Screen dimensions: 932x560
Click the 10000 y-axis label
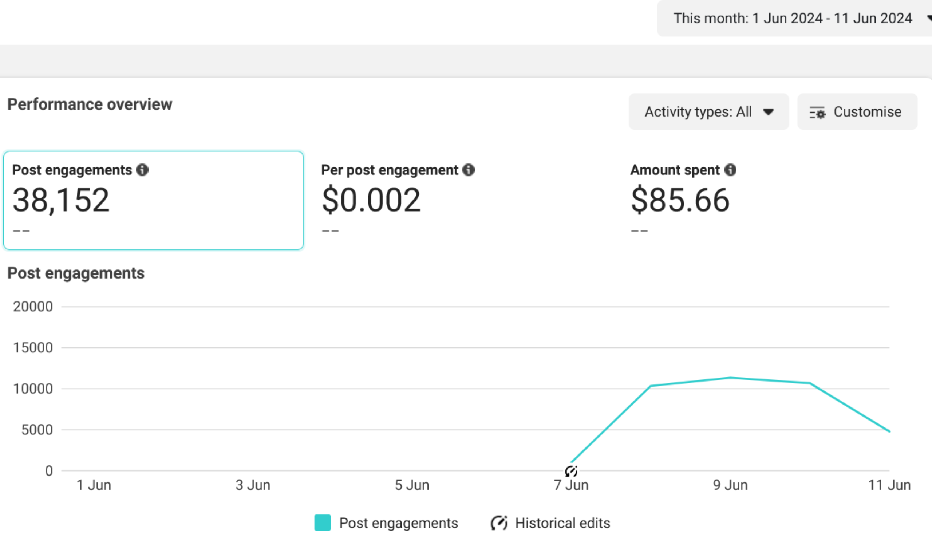click(33, 389)
